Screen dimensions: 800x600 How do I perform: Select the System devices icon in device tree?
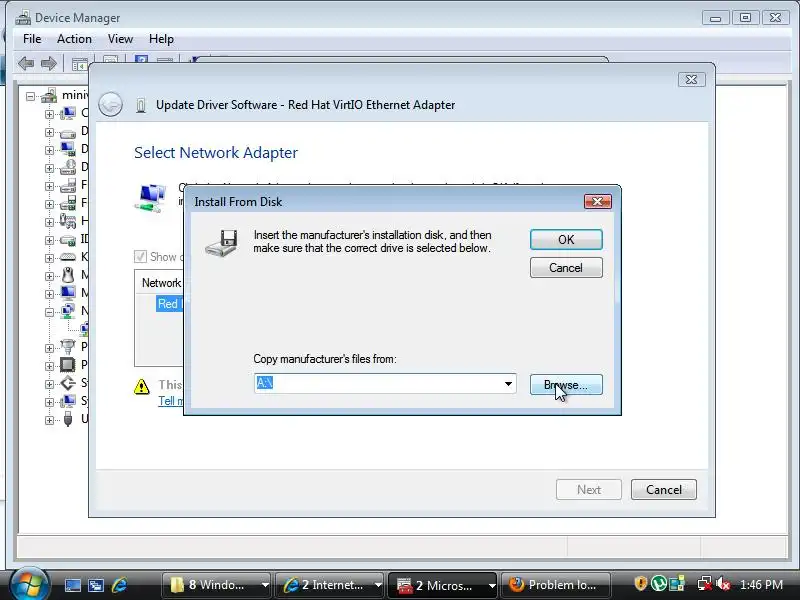68,401
